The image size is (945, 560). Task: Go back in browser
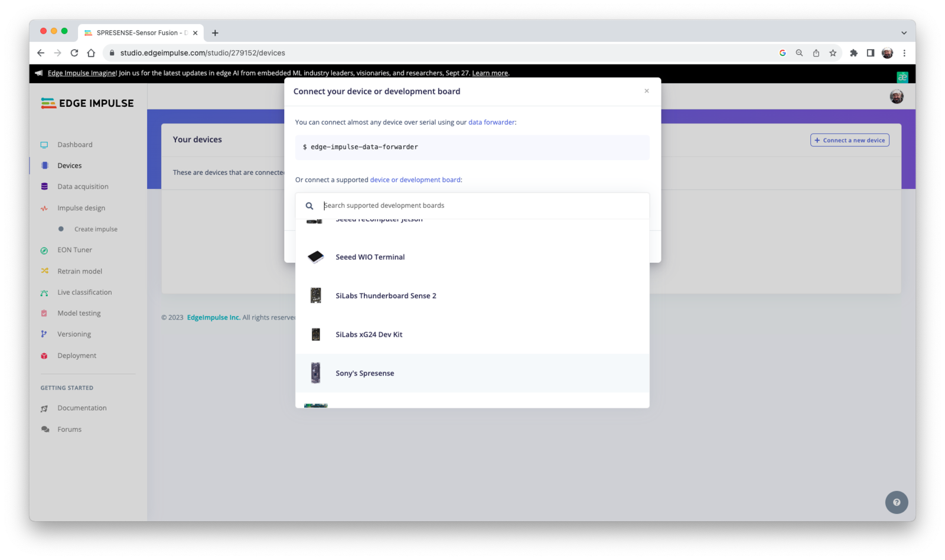click(41, 53)
